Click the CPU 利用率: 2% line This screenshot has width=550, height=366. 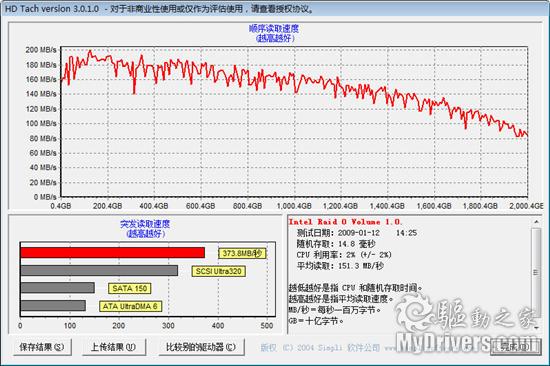344,255
